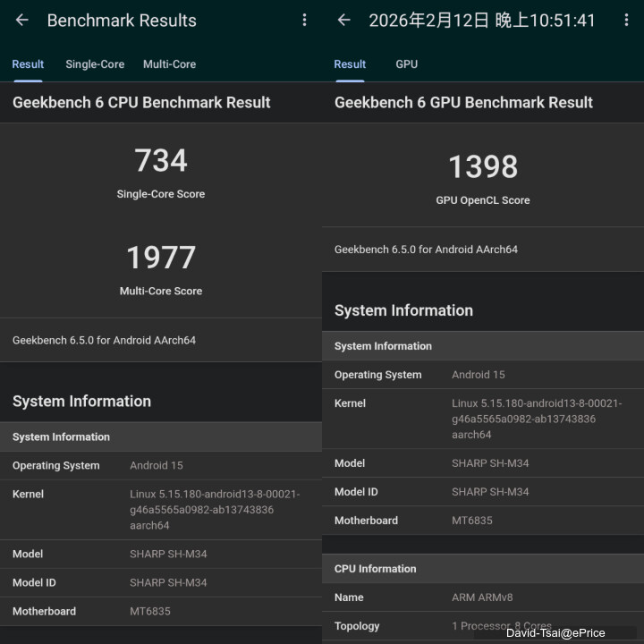Tap the back arrow beside the date title
The width and height of the screenshot is (644, 644).
[343, 20]
